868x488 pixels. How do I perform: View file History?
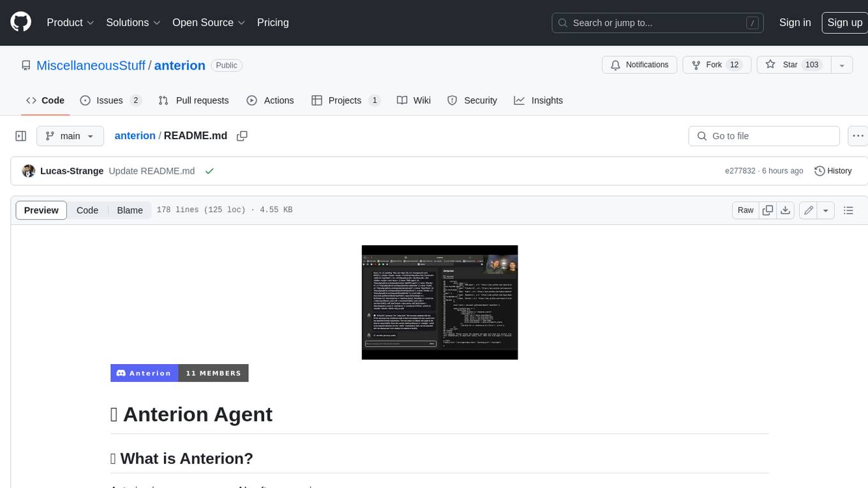[x=833, y=171]
